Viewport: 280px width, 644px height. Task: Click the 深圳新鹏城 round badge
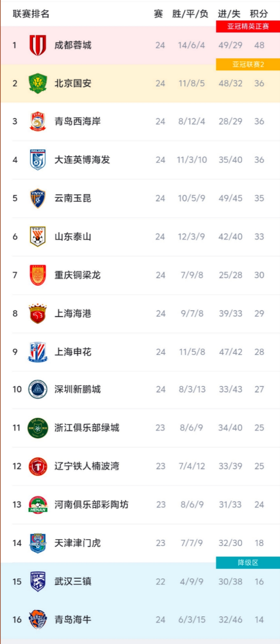pyautogui.click(x=38, y=389)
